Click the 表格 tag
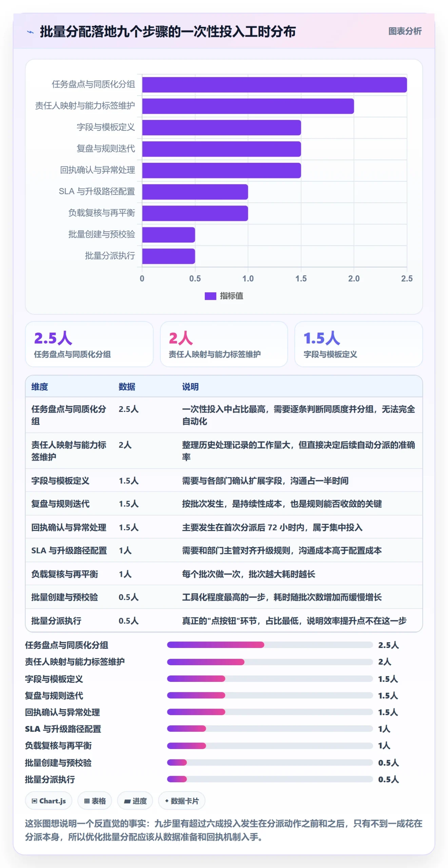The width and height of the screenshot is (448, 868). coord(95,801)
